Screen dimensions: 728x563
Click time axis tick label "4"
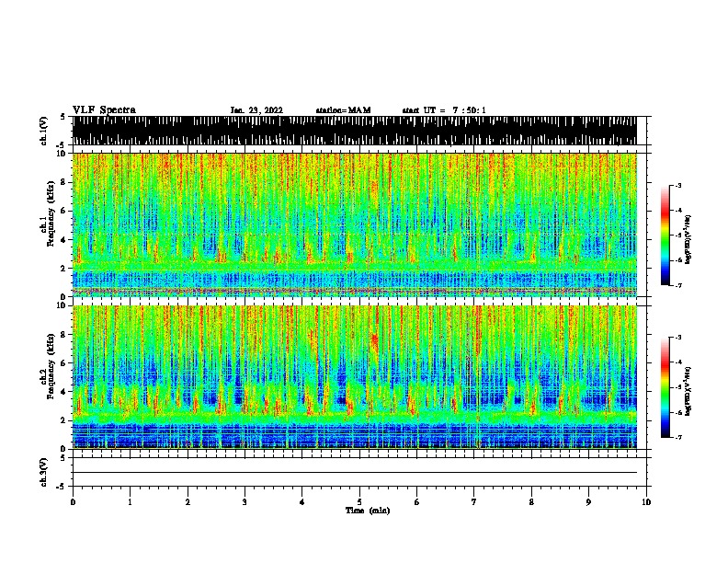click(x=302, y=502)
